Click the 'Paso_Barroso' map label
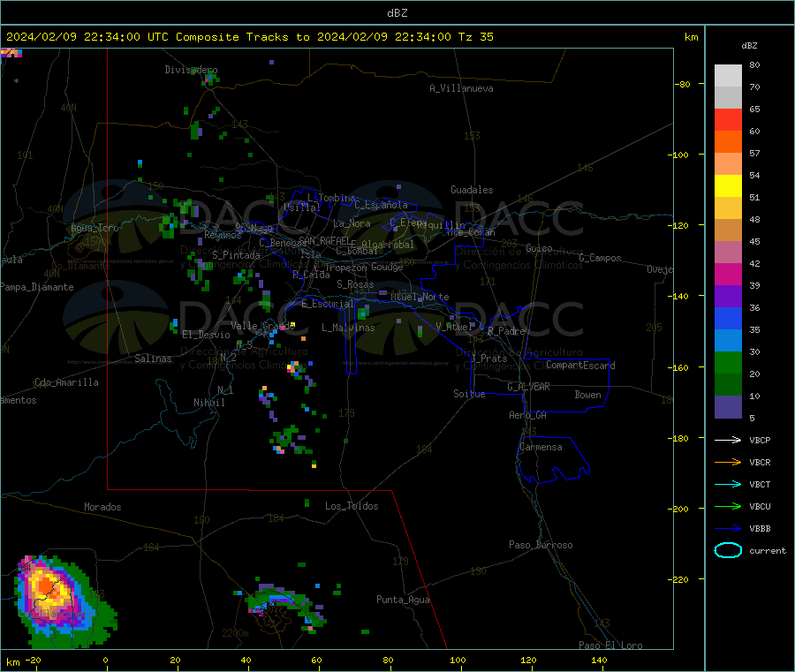The image size is (795, 672). (x=541, y=546)
